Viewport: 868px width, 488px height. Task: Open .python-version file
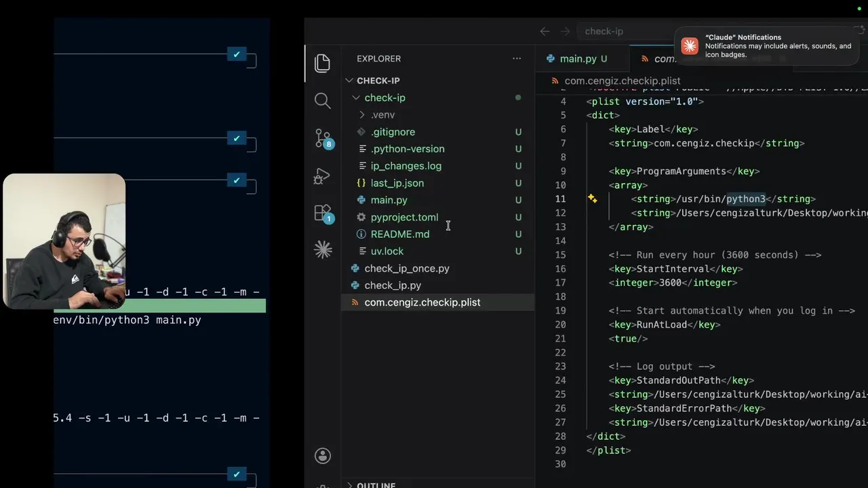pos(408,148)
